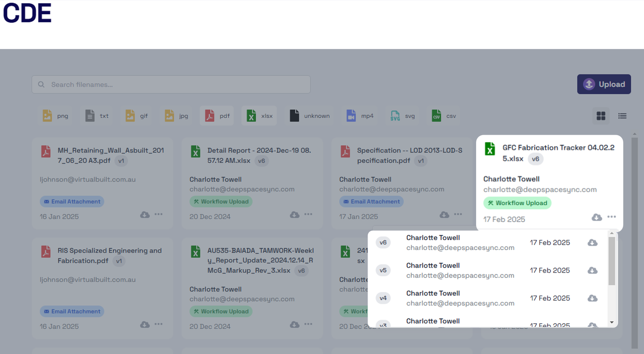644x354 pixels.
Task: Open more options for MH_Retaining_Wall_Asbuilt PDF
Action: (159, 214)
